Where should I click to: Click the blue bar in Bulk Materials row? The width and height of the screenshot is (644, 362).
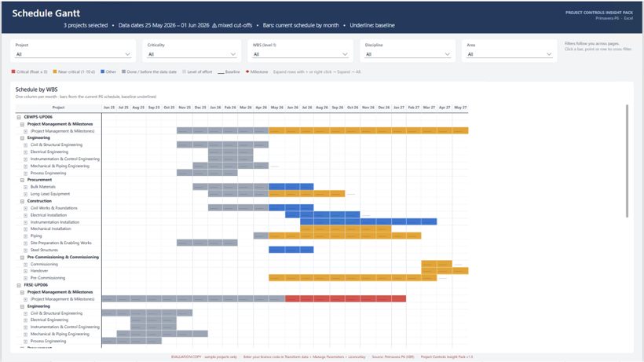[291, 187]
